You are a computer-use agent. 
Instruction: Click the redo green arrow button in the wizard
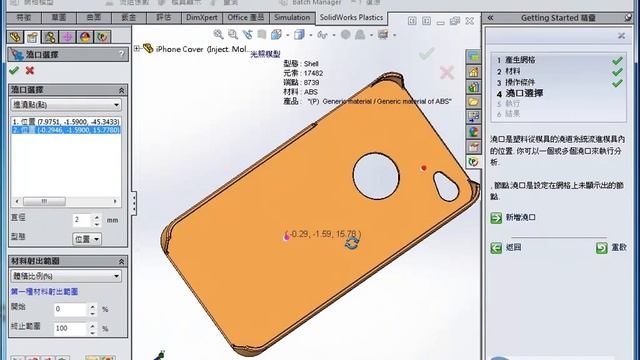pos(602,247)
